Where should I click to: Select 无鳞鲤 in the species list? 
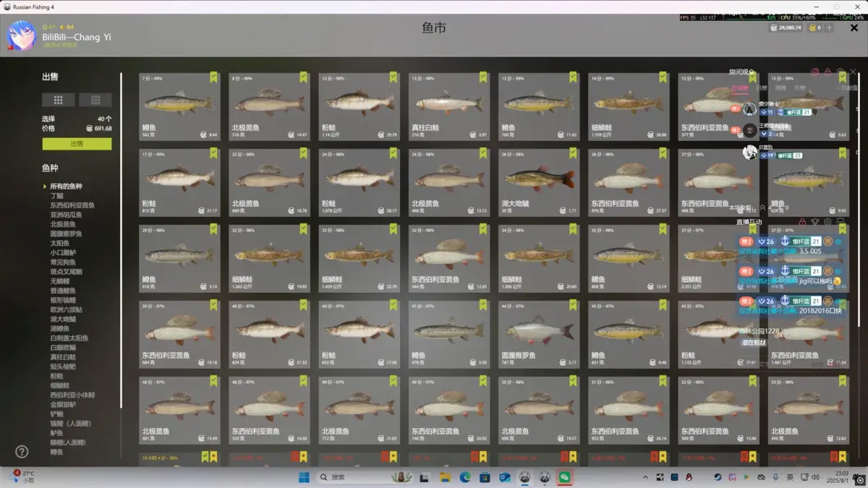[61, 281]
